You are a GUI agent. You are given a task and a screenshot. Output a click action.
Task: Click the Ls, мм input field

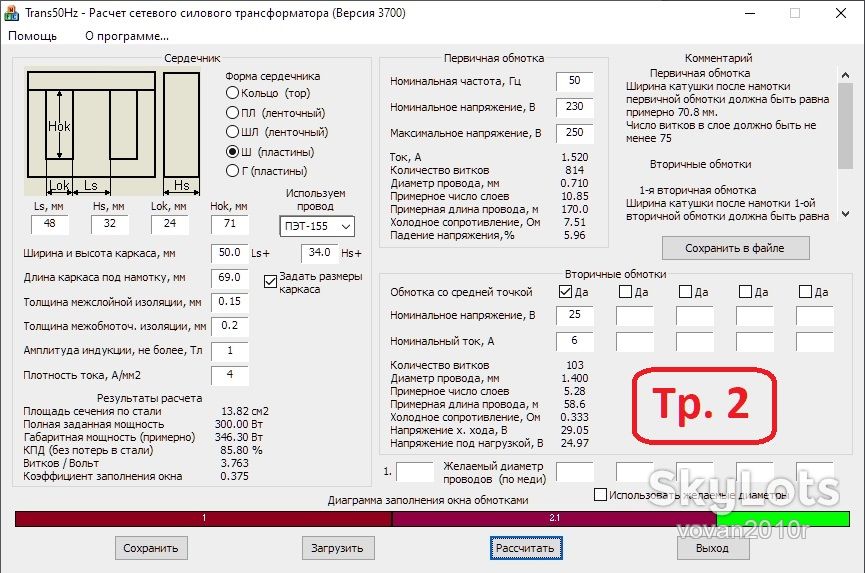point(50,224)
